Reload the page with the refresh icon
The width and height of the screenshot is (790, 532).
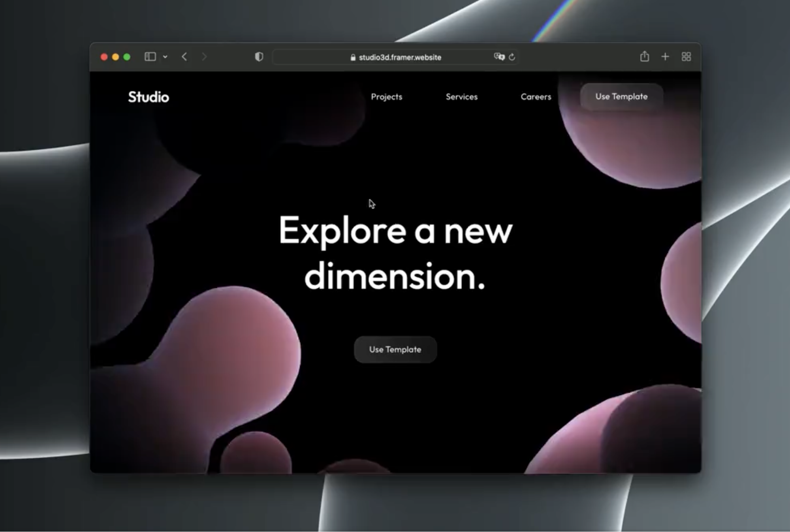point(512,57)
